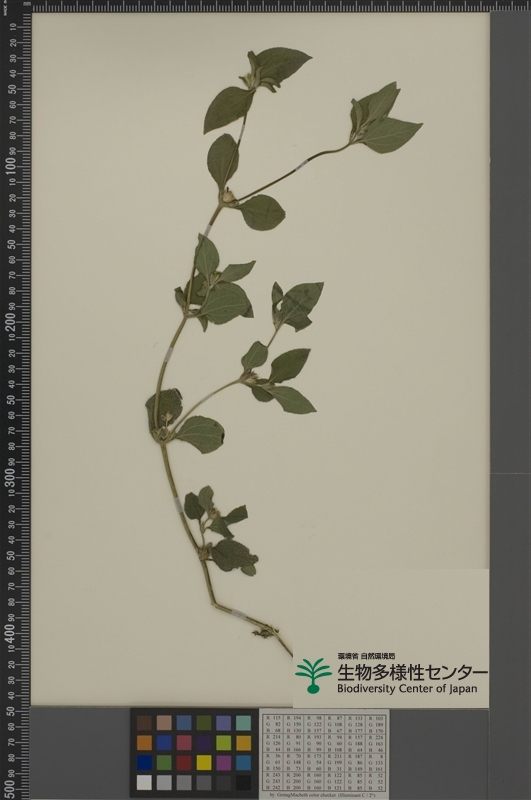The width and height of the screenshot is (531, 800).
Task: Click the topmost leaf of the specimen
Action: [x=283, y=64]
